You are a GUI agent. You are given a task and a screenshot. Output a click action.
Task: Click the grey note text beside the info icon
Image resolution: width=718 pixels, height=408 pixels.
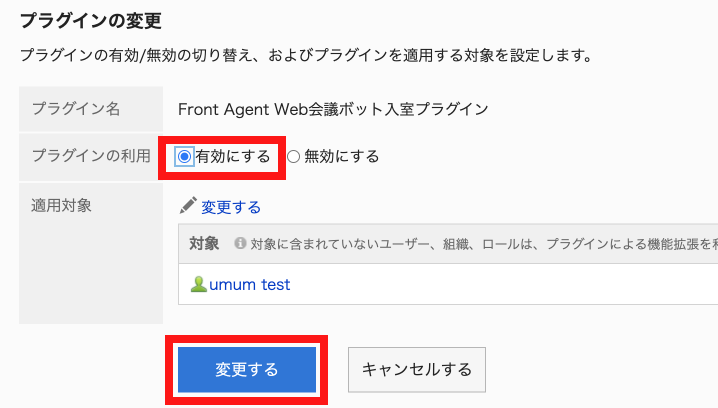(480, 243)
